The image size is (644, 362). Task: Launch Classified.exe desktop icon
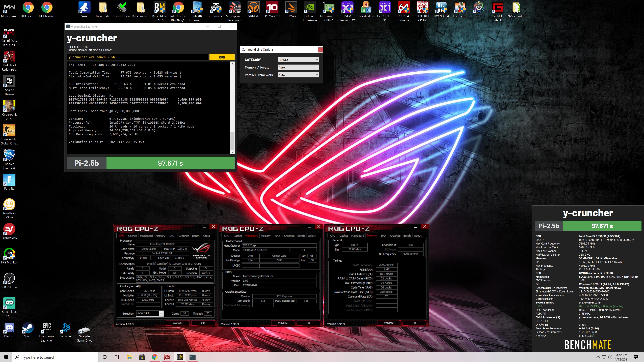[x=366, y=10]
